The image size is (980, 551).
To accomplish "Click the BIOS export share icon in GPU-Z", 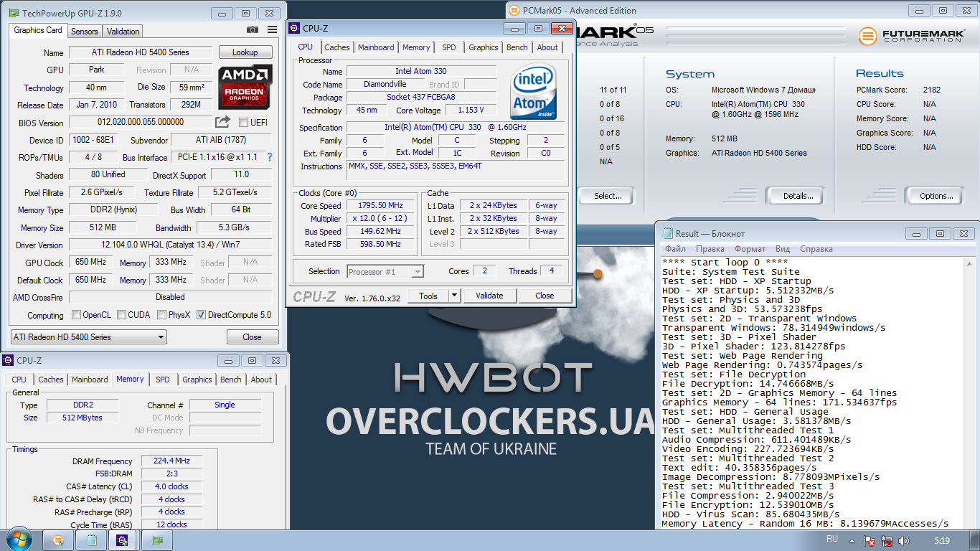I will click(223, 122).
